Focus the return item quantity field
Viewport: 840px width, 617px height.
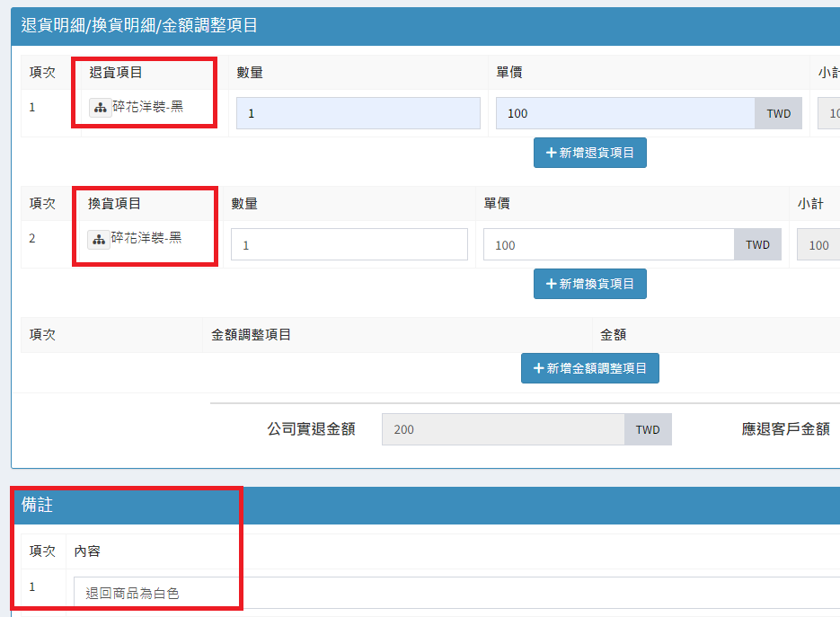[358, 113]
